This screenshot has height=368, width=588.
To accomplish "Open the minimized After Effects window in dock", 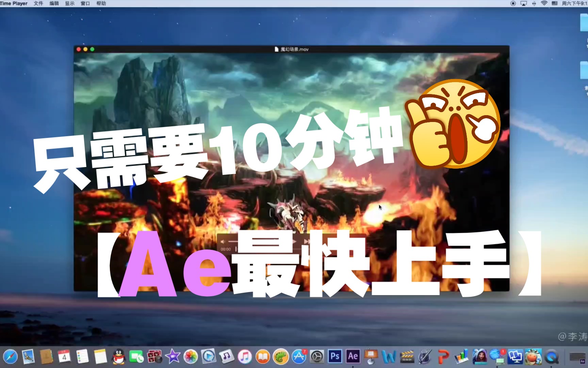I will [x=577, y=357].
